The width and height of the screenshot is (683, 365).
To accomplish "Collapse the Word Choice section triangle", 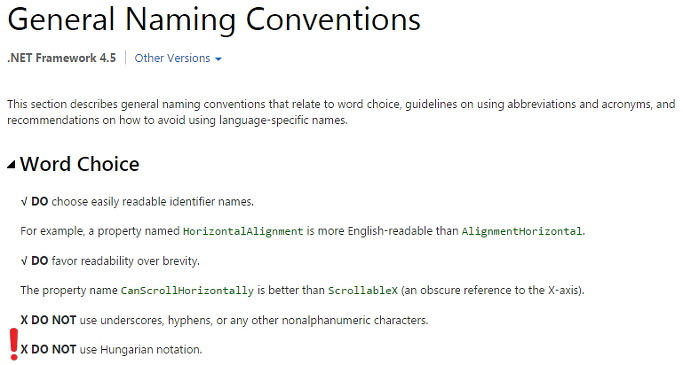I will point(11,165).
